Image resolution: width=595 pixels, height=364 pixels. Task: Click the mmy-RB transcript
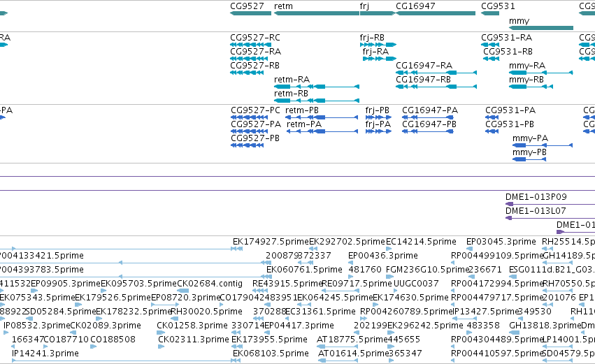pos(531,87)
